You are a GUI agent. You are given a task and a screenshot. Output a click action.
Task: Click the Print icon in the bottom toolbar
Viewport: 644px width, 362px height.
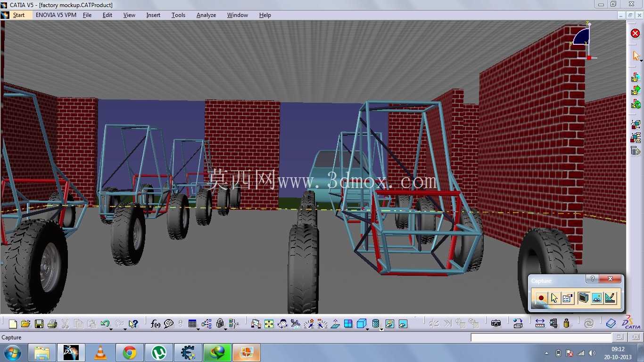click(x=52, y=324)
